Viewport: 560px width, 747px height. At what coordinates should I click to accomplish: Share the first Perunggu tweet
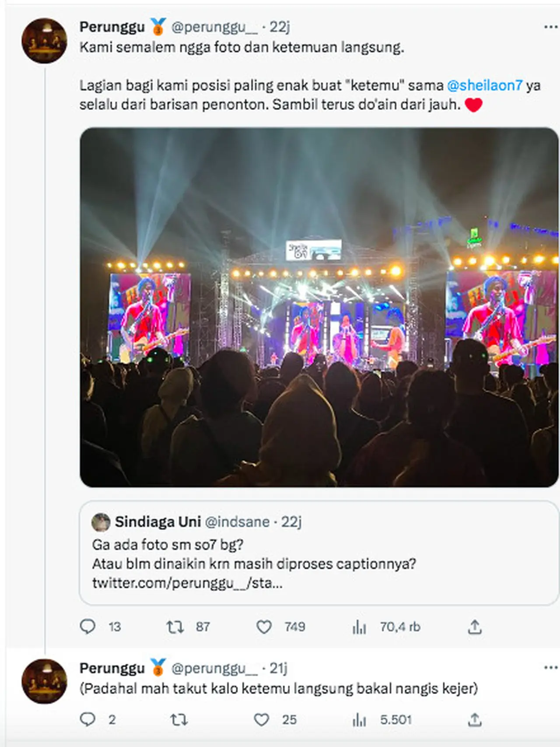tap(475, 627)
